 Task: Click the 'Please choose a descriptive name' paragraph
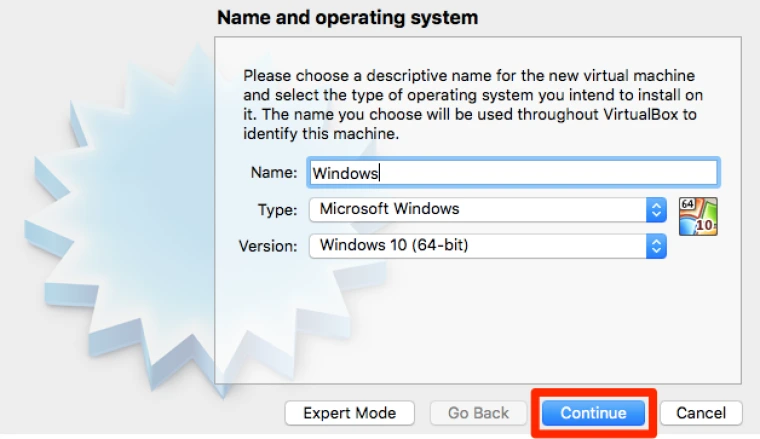pyautogui.click(x=473, y=105)
